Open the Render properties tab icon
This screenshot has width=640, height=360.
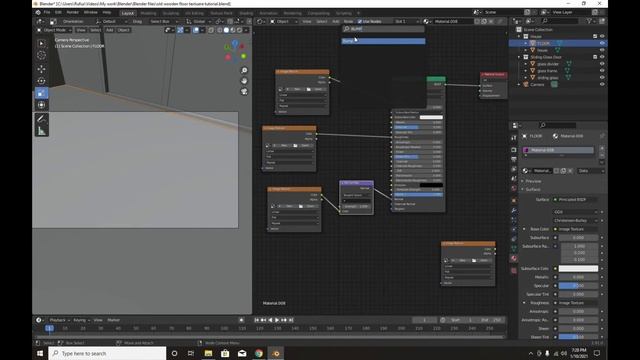514,150
